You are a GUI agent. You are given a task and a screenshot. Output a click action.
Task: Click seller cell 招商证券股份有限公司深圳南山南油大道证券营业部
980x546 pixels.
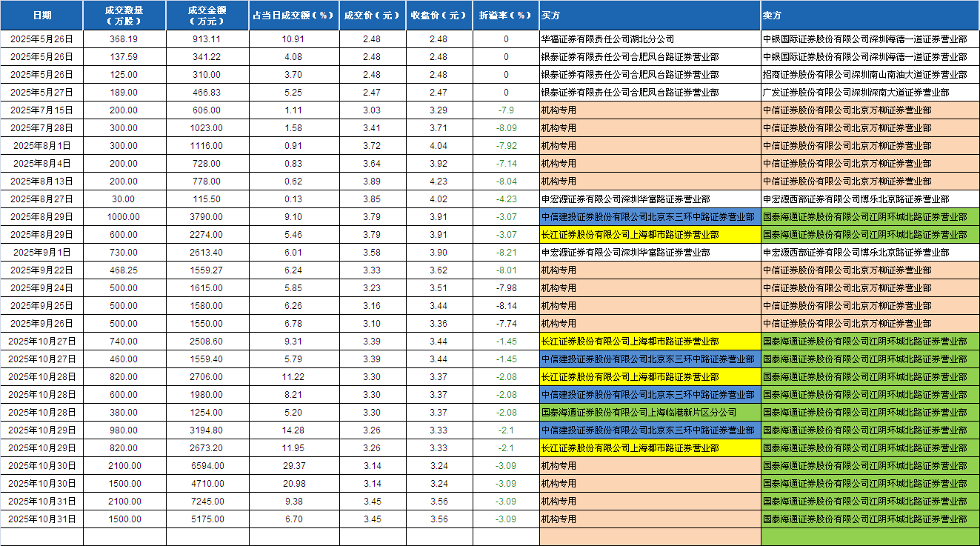click(870, 74)
